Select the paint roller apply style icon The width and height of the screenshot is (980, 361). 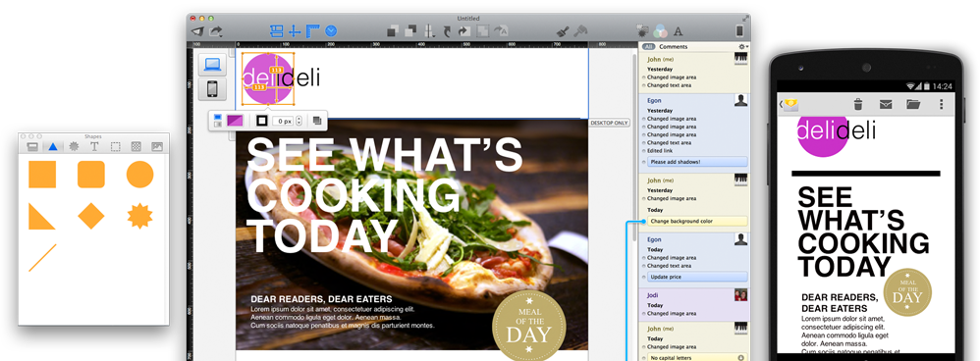[580, 30]
